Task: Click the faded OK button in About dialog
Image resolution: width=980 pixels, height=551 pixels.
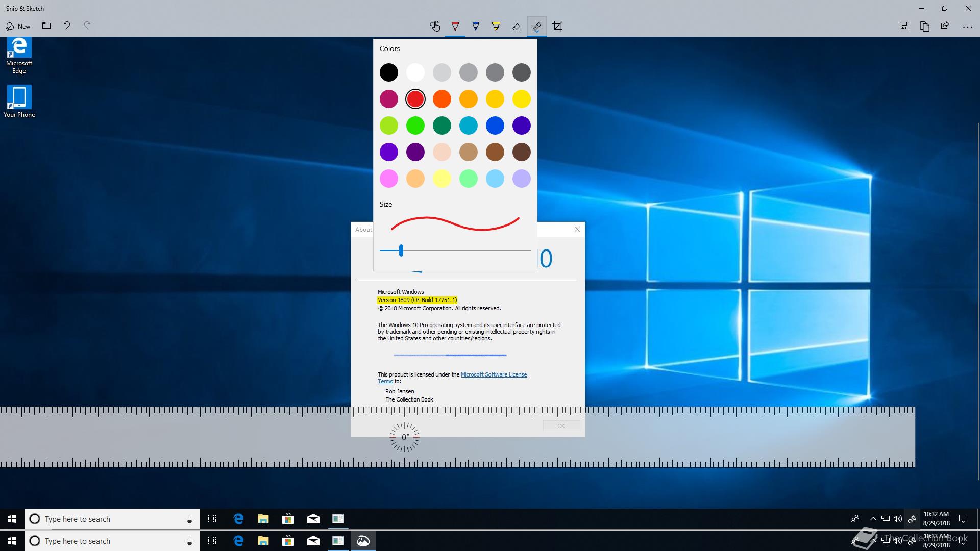Action: pos(561,426)
